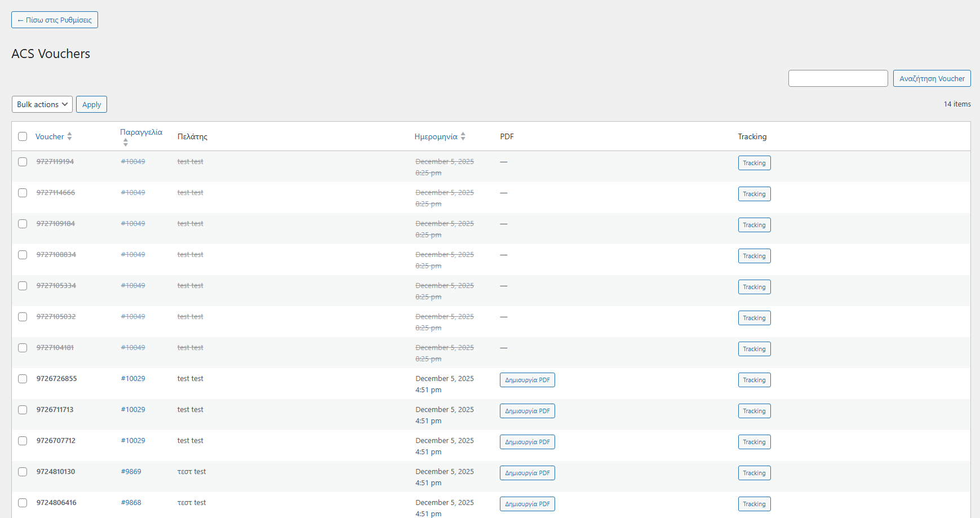Sort table by Voucher column arrows
The height and width of the screenshot is (518, 980).
(x=69, y=136)
